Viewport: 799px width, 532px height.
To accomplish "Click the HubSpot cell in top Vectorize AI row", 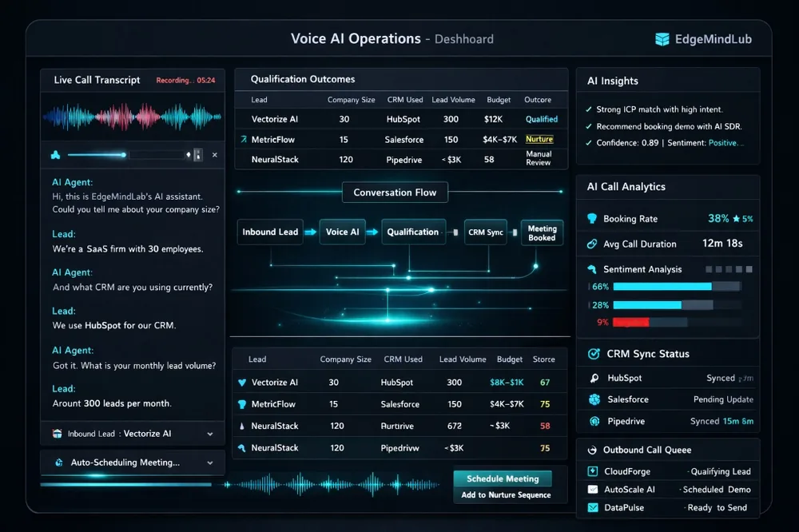I will [403, 119].
